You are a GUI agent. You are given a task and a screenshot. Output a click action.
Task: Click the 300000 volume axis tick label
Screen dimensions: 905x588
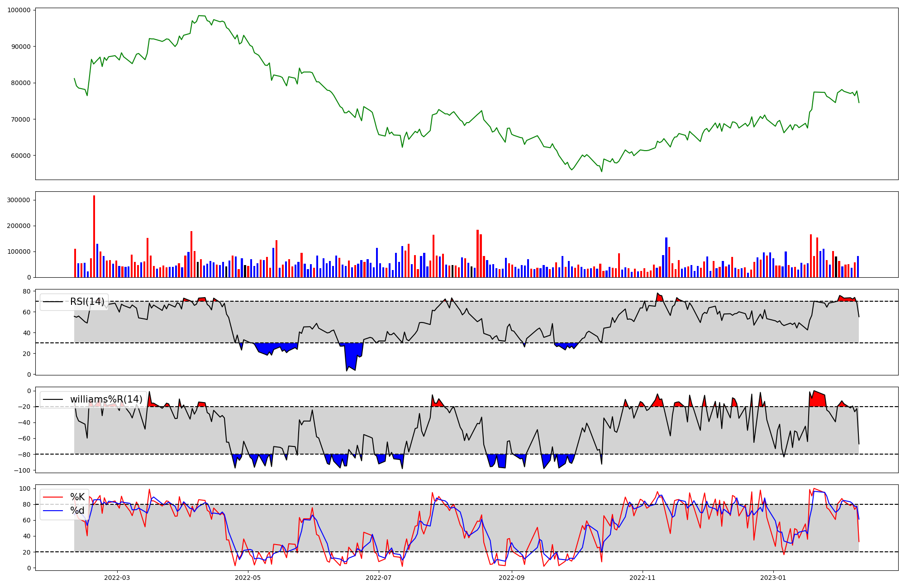(19, 200)
